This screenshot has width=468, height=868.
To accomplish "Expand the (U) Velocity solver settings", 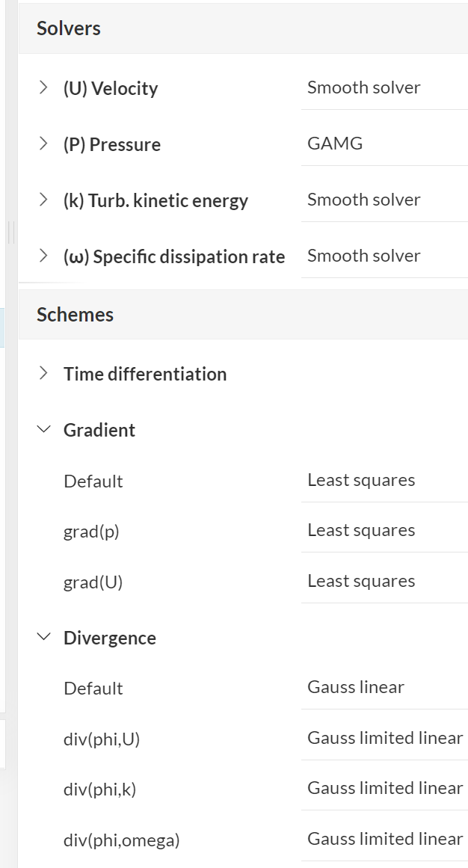I will [x=44, y=88].
